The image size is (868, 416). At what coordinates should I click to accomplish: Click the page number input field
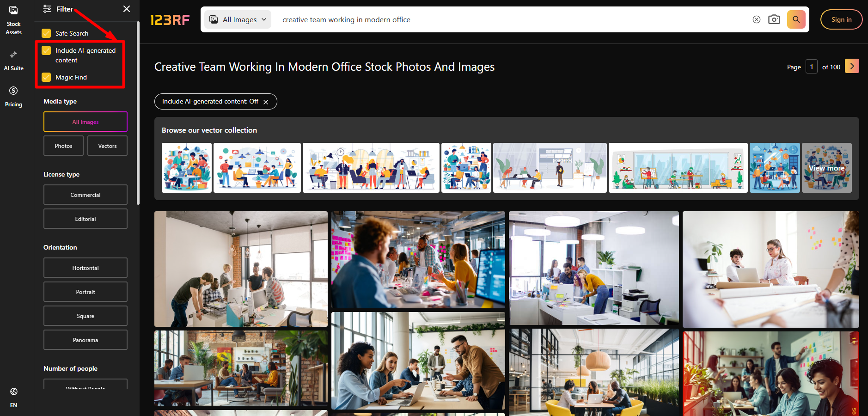811,67
